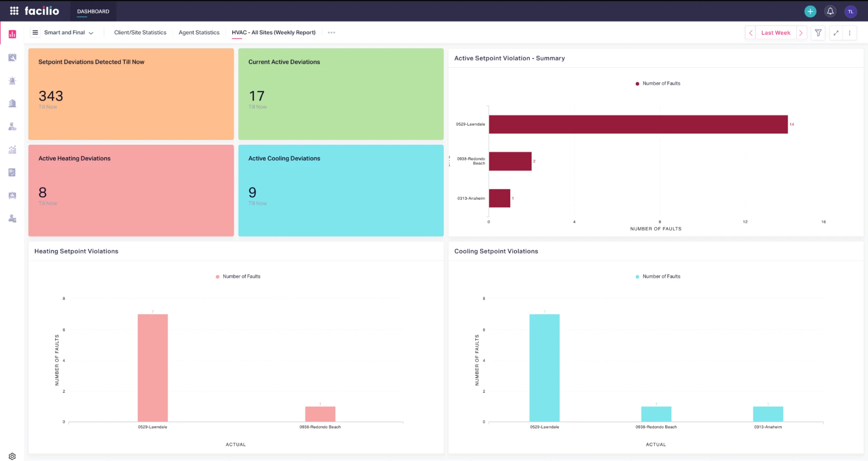Image resolution: width=868 pixels, height=461 pixels.
Task: Expand the Smart and Final dropdown
Action: (69, 33)
